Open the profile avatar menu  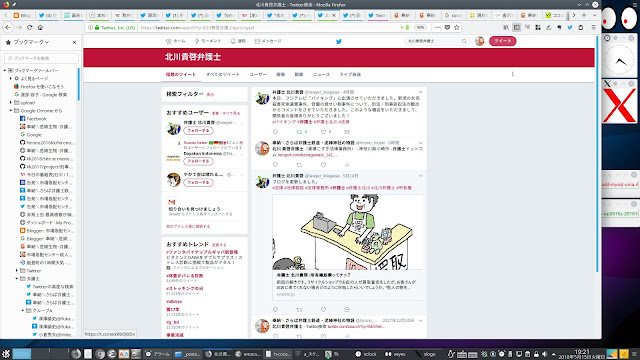(x=479, y=41)
